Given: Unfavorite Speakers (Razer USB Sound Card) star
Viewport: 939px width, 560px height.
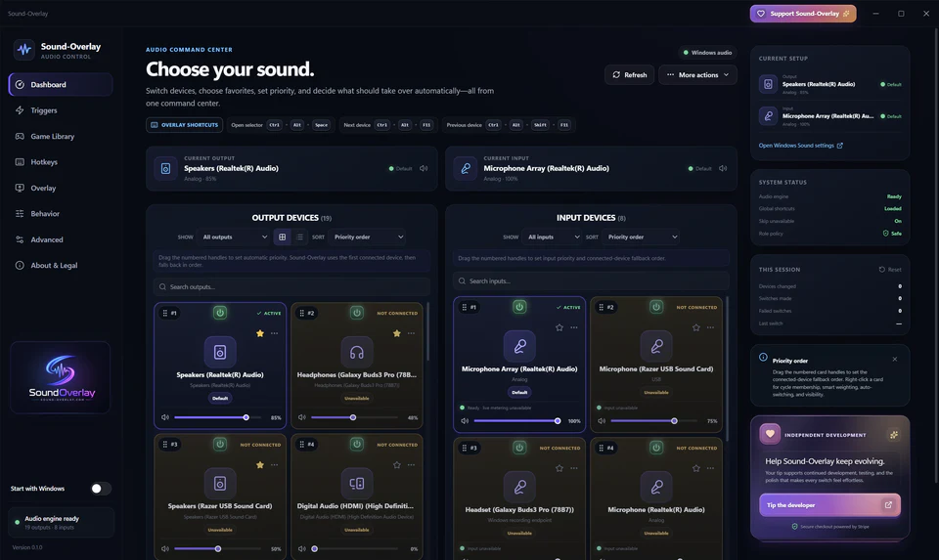Looking at the screenshot, I should coord(260,465).
